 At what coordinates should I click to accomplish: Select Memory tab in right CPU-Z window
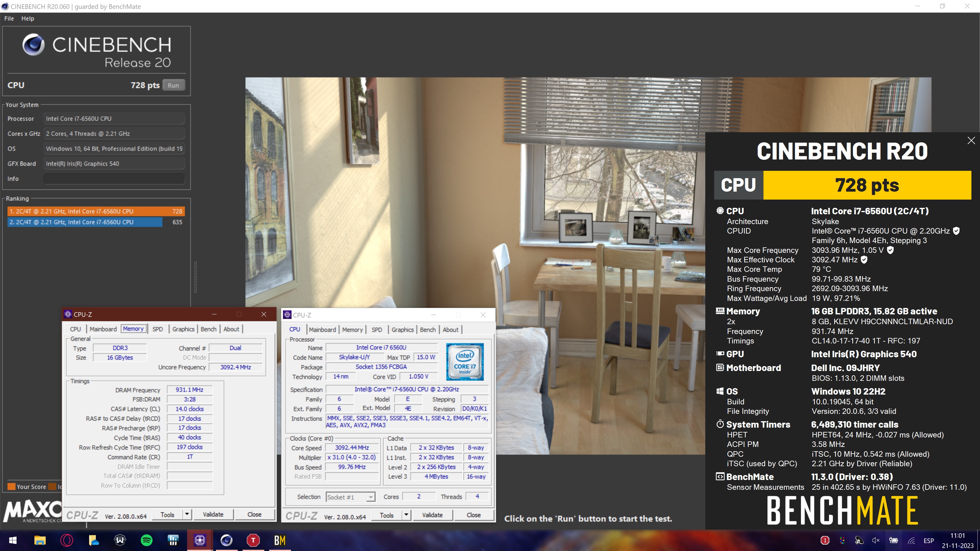[x=352, y=330]
